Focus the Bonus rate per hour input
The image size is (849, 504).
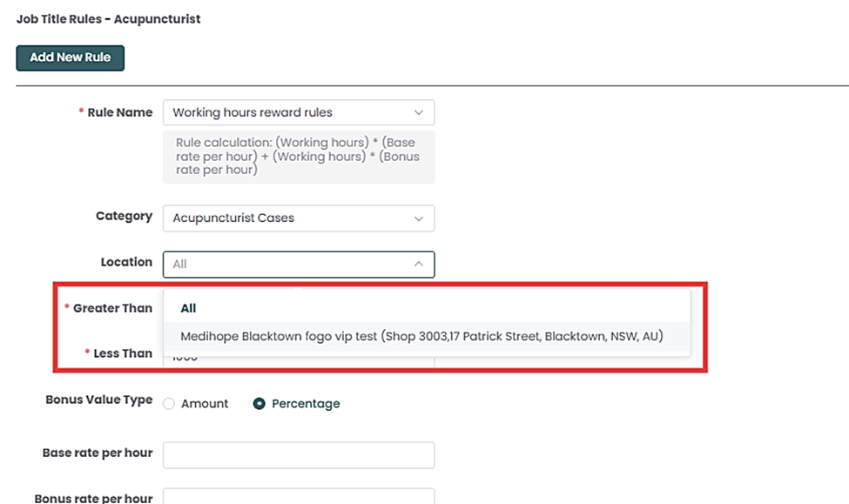298,496
